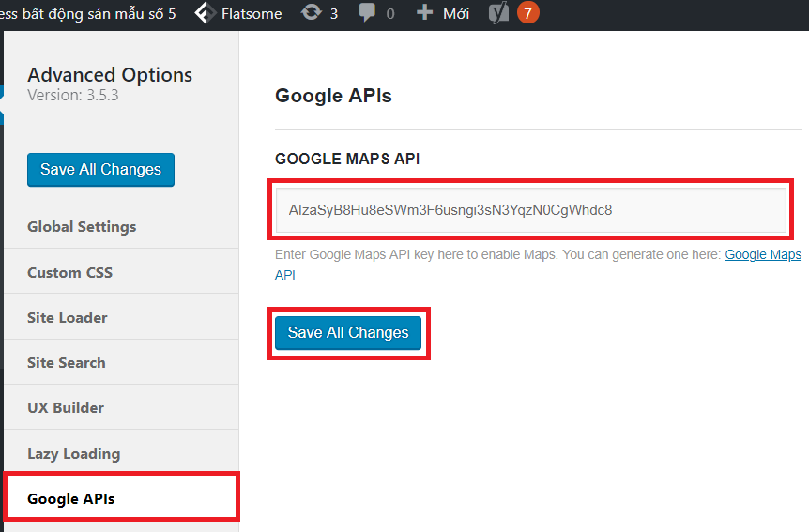This screenshot has width=809, height=532.
Task: Click the GOOGLE MAPS API label
Action: click(x=347, y=159)
